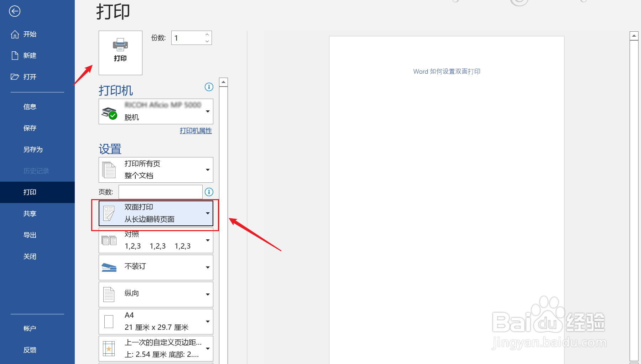The image size is (641, 364).
Task: Click the settings scrollbar up arrow
Action: [223, 82]
